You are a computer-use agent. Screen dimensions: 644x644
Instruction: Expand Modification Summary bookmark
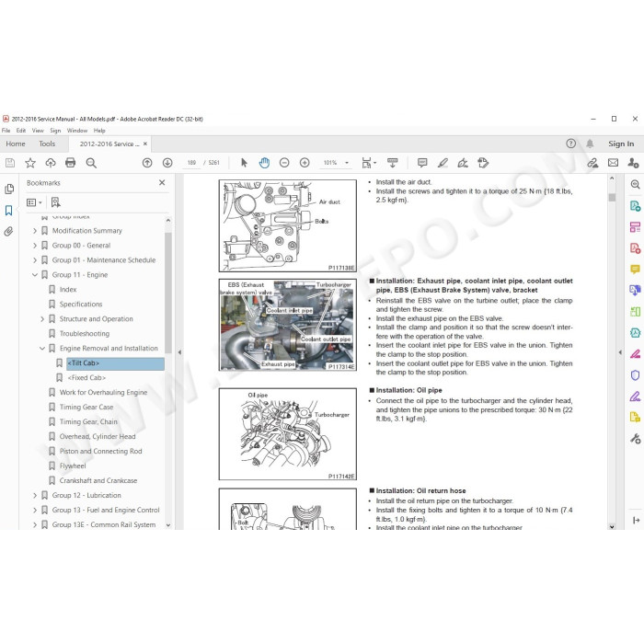pyautogui.click(x=35, y=231)
